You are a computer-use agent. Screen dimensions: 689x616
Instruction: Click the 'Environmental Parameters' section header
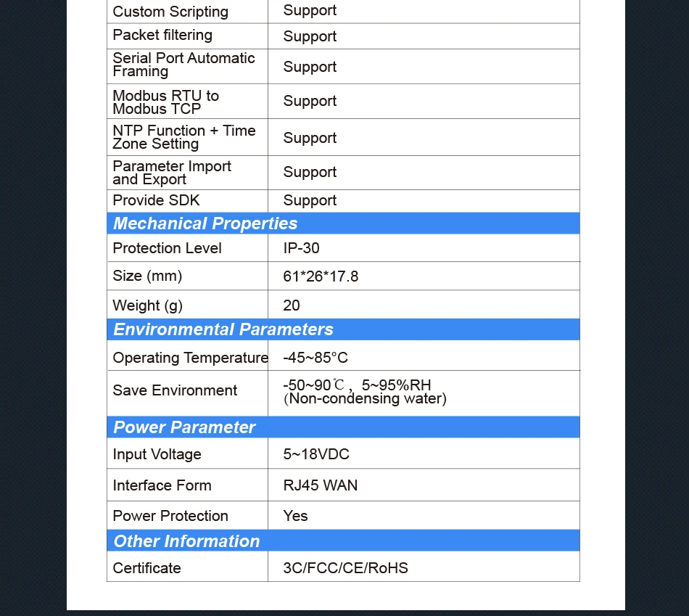[x=343, y=329]
